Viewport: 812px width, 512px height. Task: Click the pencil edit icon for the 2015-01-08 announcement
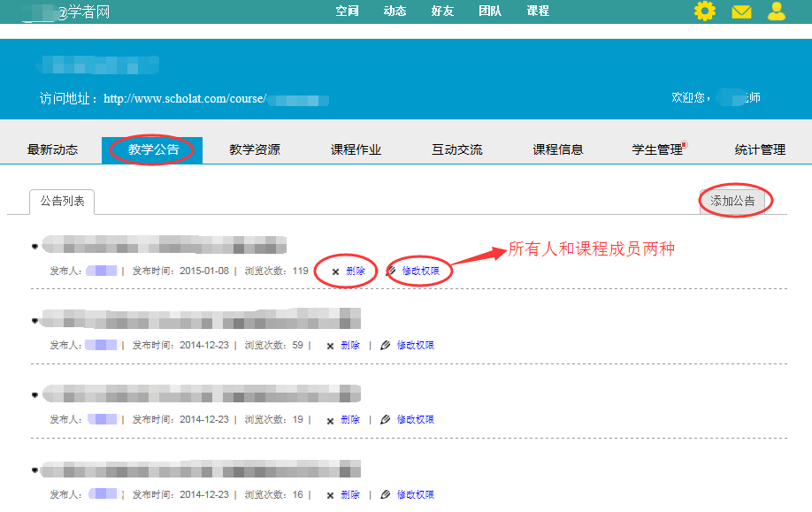tap(391, 271)
